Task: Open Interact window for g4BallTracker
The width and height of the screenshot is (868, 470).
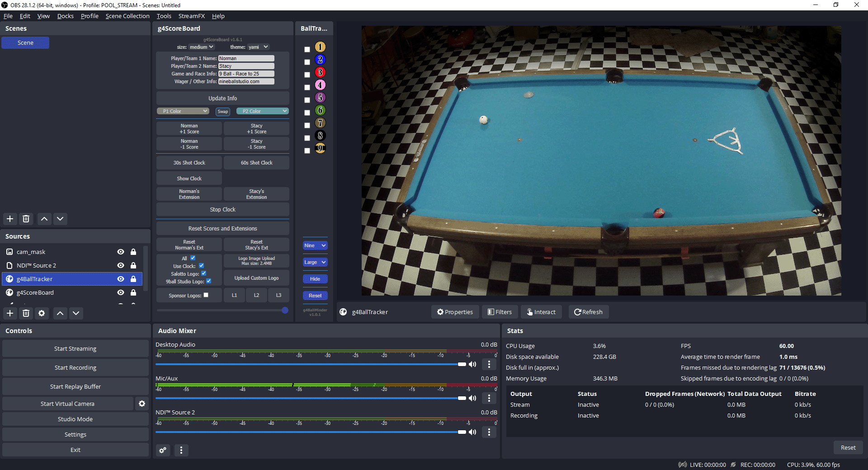Action: click(541, 312)
